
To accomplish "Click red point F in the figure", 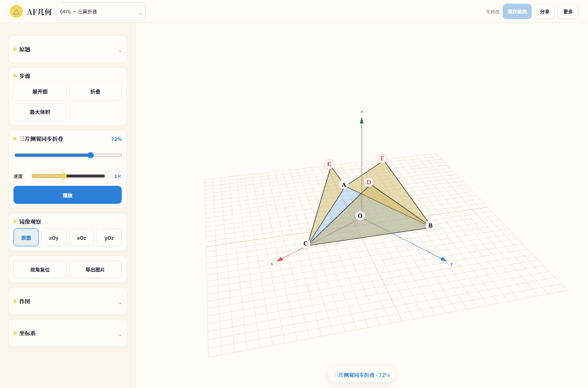I will pos(382,158).
